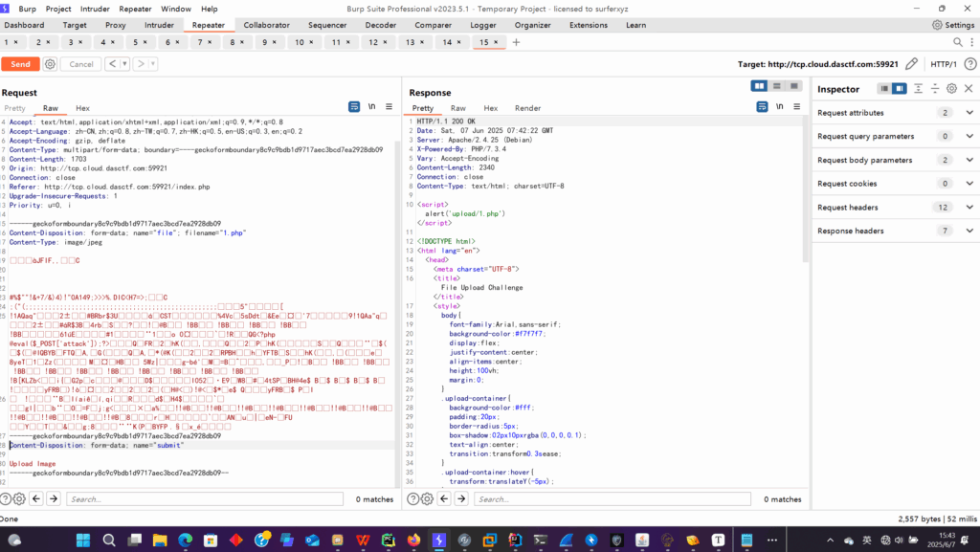Image resolution: width=980 pixels, height=552 pixels.
Task: Open the history forward dropdown arrow
Action: pyautogui.click(x=153, y=64)
